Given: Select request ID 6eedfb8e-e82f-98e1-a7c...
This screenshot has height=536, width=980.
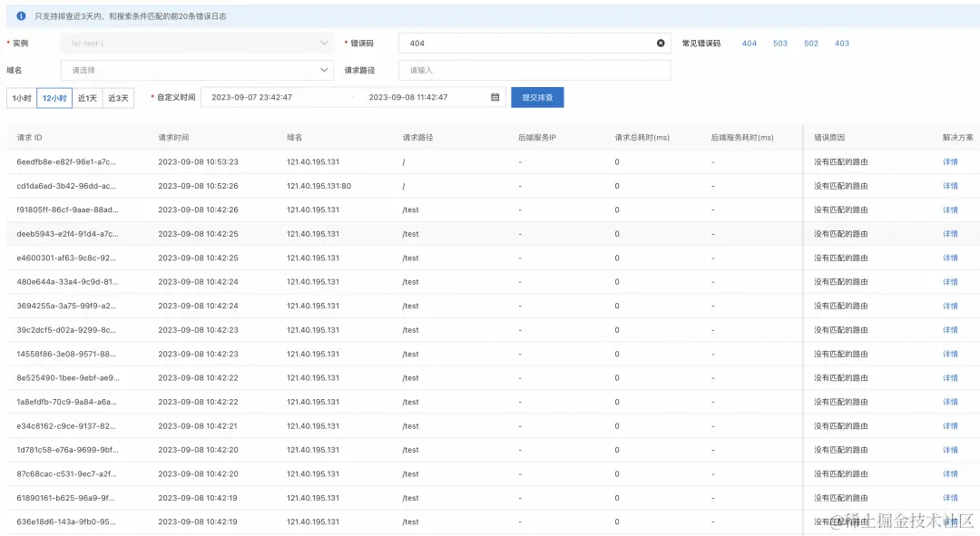Looking at the screenshot, I should pyautogui.click(x=66, y=161).
